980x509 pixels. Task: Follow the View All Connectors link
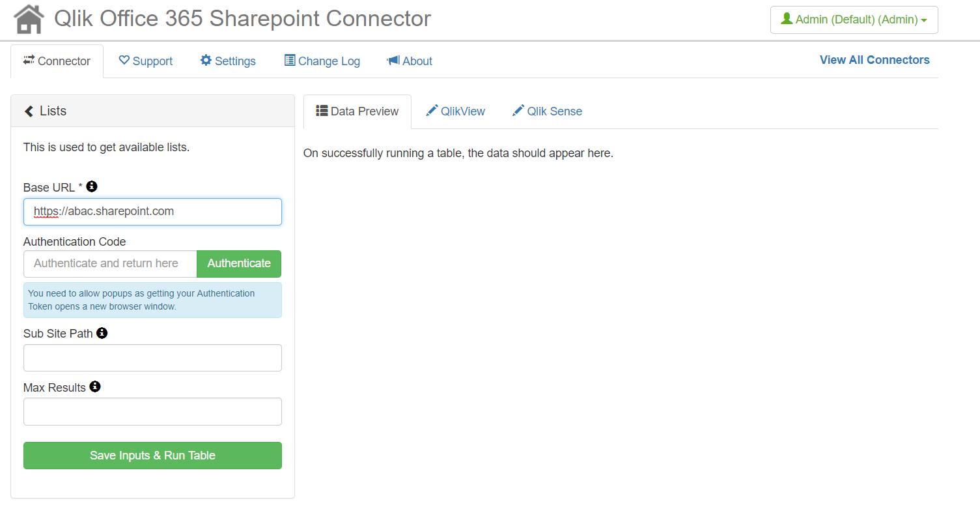[x=875, y=60]
